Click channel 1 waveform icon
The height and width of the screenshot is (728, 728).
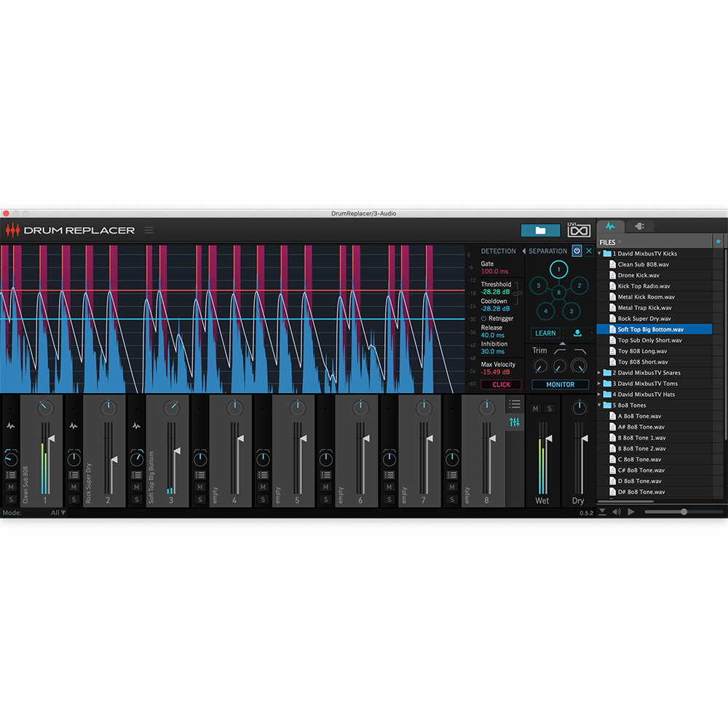point(11,425)
